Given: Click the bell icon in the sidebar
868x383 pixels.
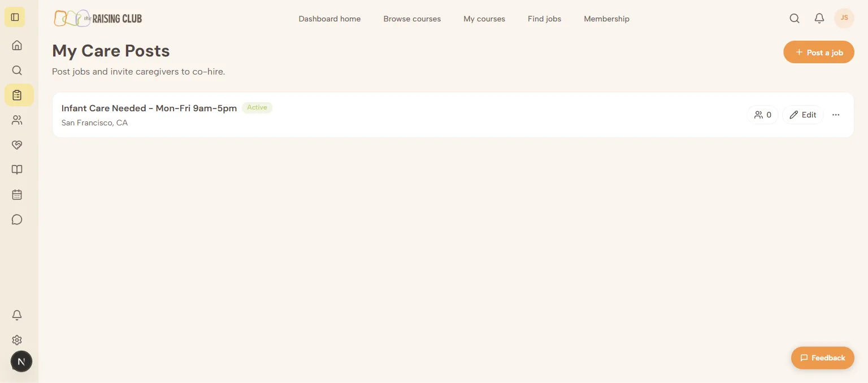Looking at the screenshot, I should 17,315.
